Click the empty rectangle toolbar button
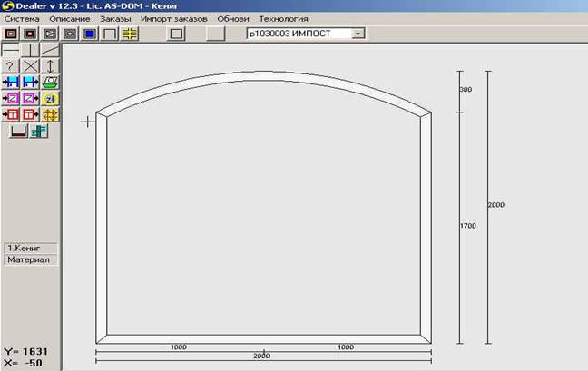Image resolution: width=588 pixels, height=371 pixels. point(176,34)
